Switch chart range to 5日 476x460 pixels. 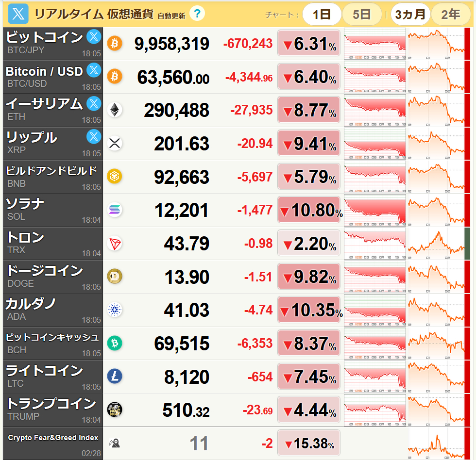tap(361, 14)
